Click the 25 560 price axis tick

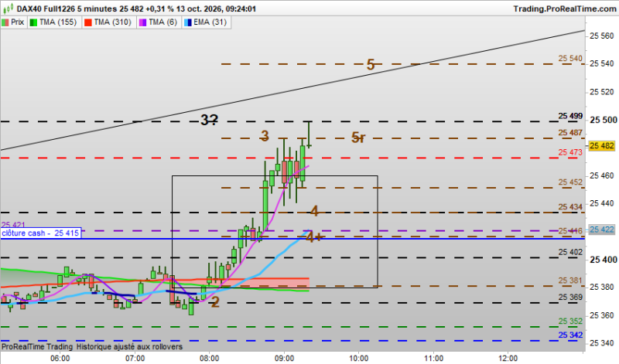602,36
